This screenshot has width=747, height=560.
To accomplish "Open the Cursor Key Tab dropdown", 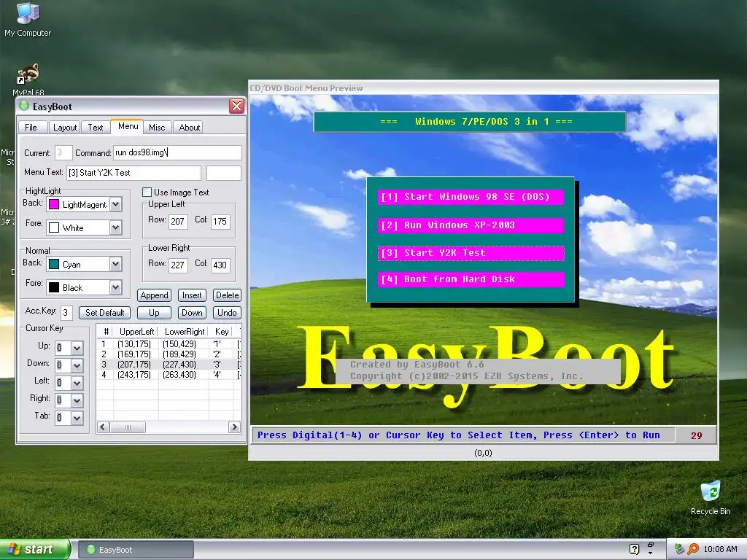I will coord(77,418).
